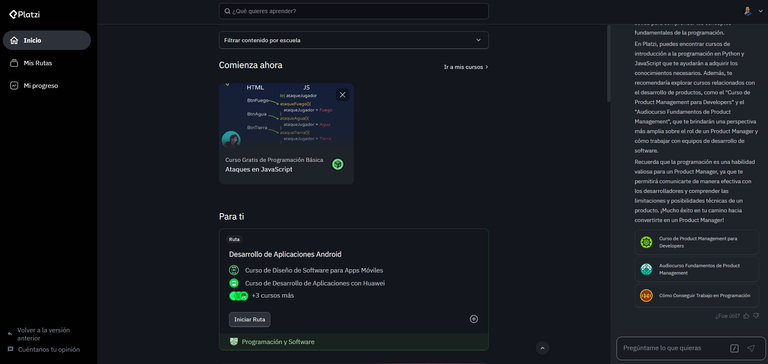Open Curso de Product Management para Developers suggestion
Viewport: 768px width, 364px height.
click(696, 242)
